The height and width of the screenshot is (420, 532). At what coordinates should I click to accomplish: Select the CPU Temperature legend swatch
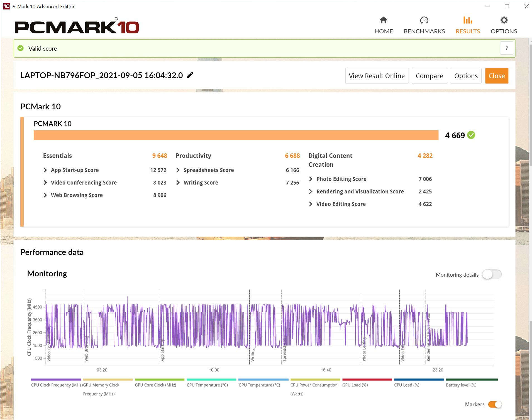pos(211,379)
